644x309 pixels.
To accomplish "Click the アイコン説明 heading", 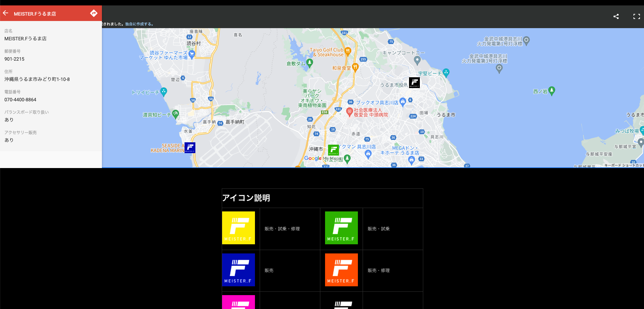I will coord(246,198).
